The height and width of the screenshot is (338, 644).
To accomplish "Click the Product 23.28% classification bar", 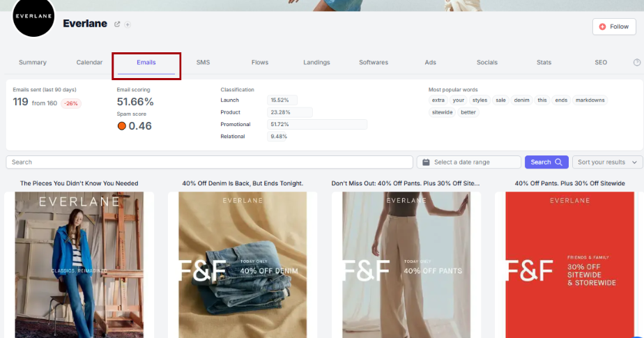I will [290, 112].
